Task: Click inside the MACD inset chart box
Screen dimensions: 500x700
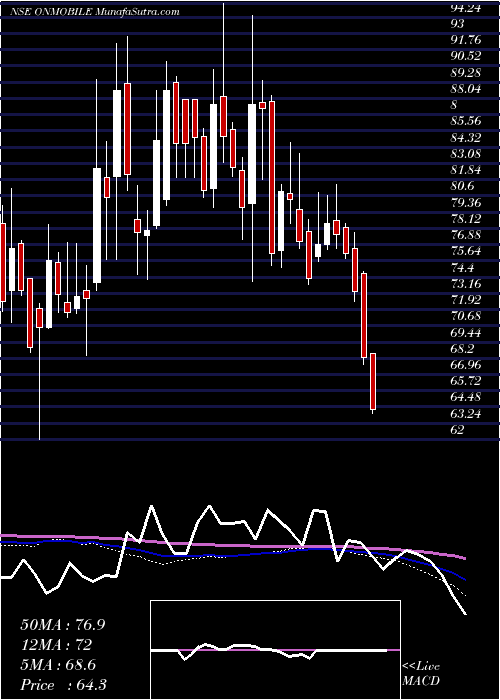Action: [x=275, y=650]
